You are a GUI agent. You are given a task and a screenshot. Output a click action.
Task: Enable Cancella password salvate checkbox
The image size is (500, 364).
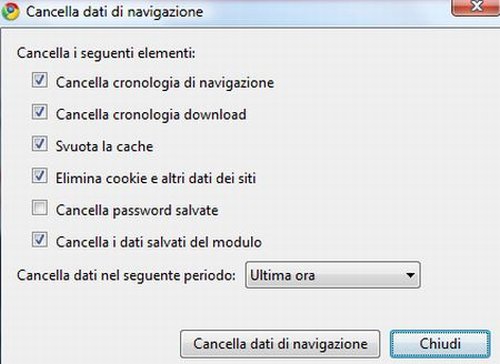[x=40, y=208]
